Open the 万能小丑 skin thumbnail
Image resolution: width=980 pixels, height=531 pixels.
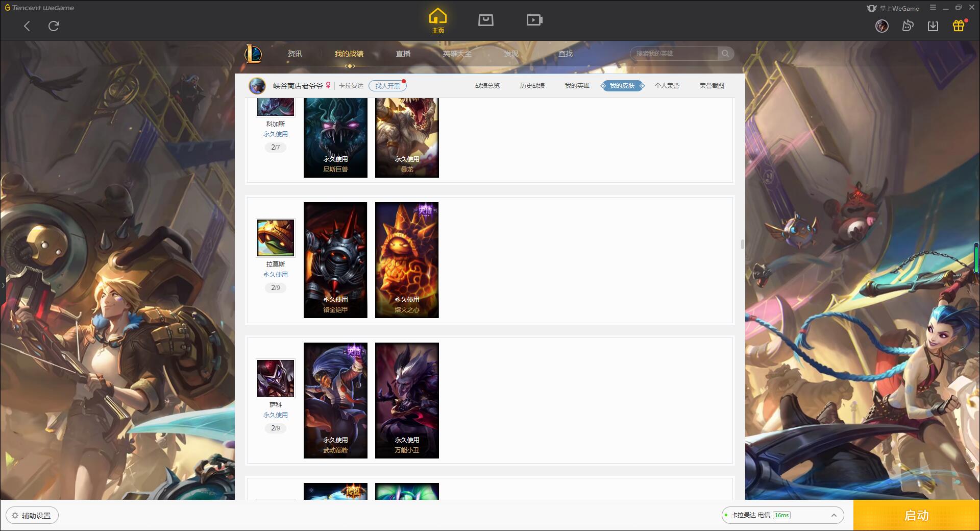pyautogui.click(x=407, y=400)
